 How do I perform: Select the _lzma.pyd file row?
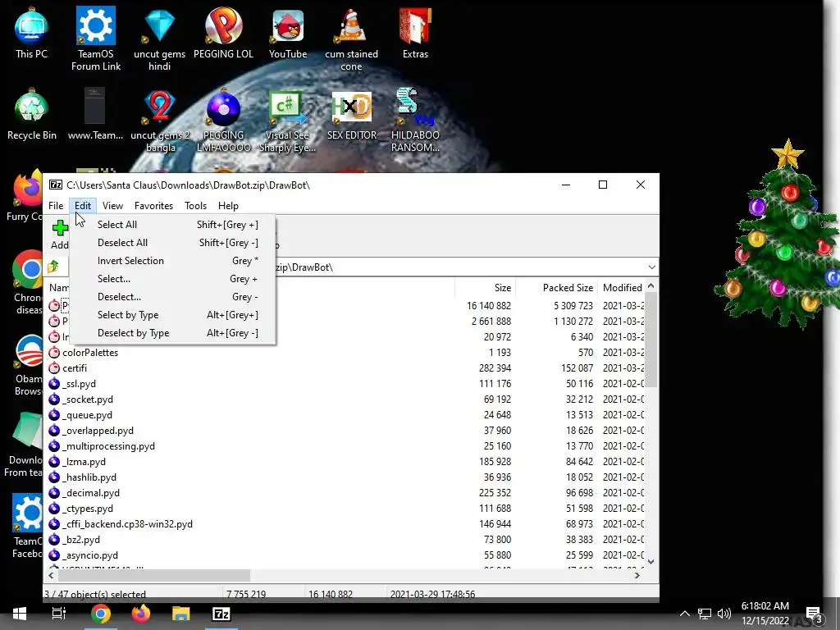pyautogui.click(x=346, y=461)
